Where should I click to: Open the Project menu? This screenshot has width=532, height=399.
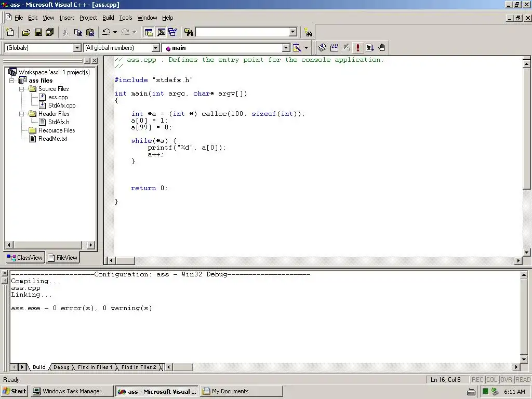(x=88, y=18)
